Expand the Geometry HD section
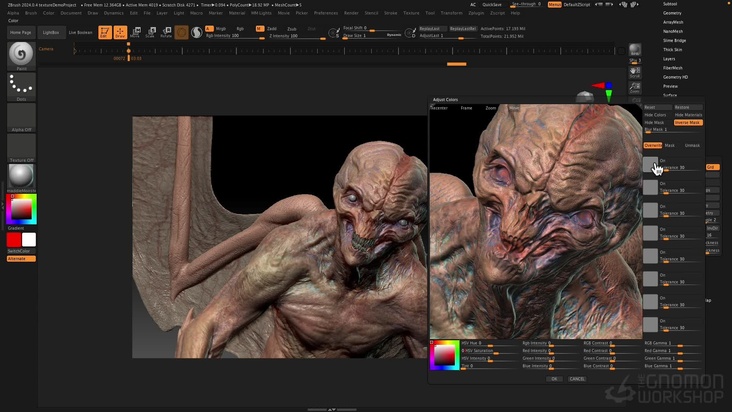Image resolution: width=732 pixels, height=412 pixels. 676,77
